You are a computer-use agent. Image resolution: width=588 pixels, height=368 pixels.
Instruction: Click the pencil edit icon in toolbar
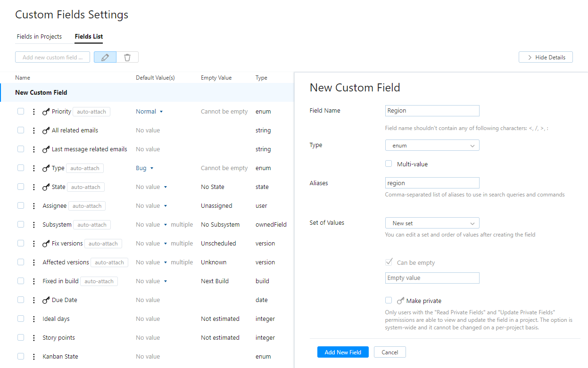coord(105,57)
